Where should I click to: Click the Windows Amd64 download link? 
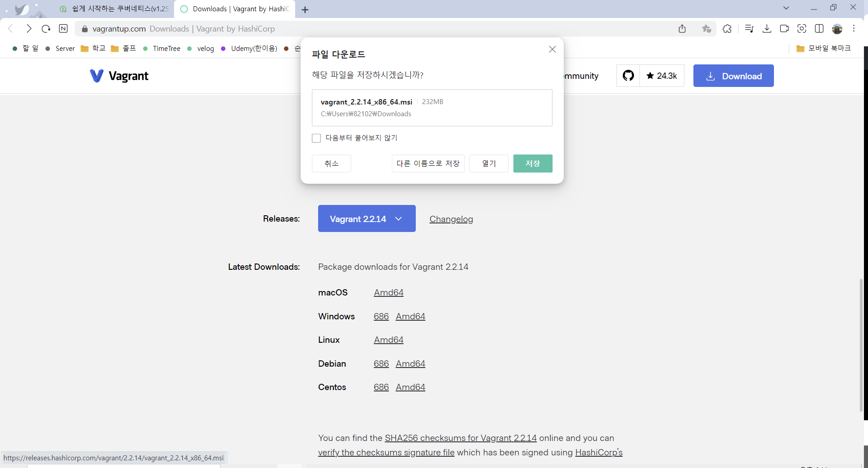pos(410,316)
